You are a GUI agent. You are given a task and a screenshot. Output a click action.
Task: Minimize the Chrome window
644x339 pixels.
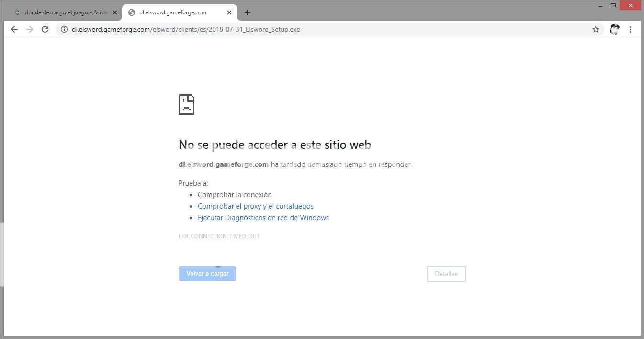[x=601, y=5]
